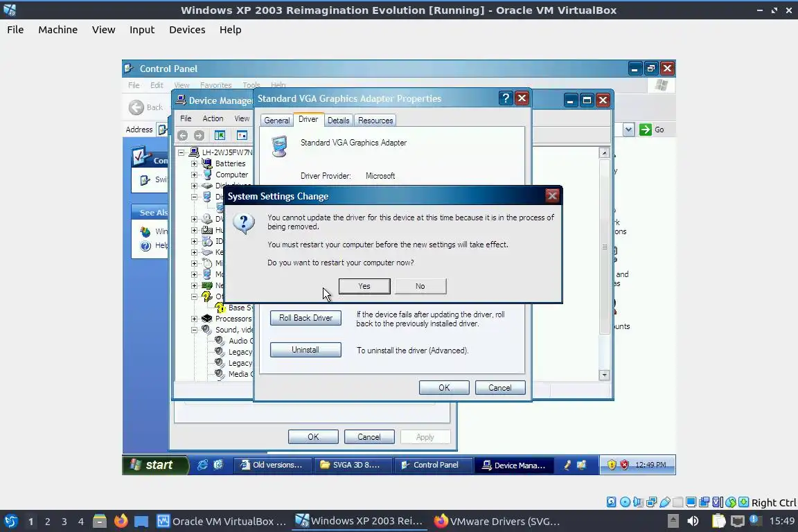Click the display monitor icon in VirtualBox status bar
This screenshot has height=532, width=798.
pyautogui.click(x=691, y=502)
